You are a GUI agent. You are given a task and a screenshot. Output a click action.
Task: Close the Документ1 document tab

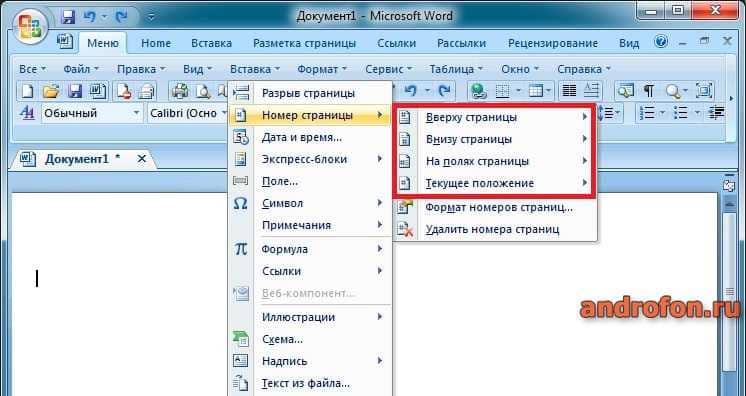tap(141, 159)
